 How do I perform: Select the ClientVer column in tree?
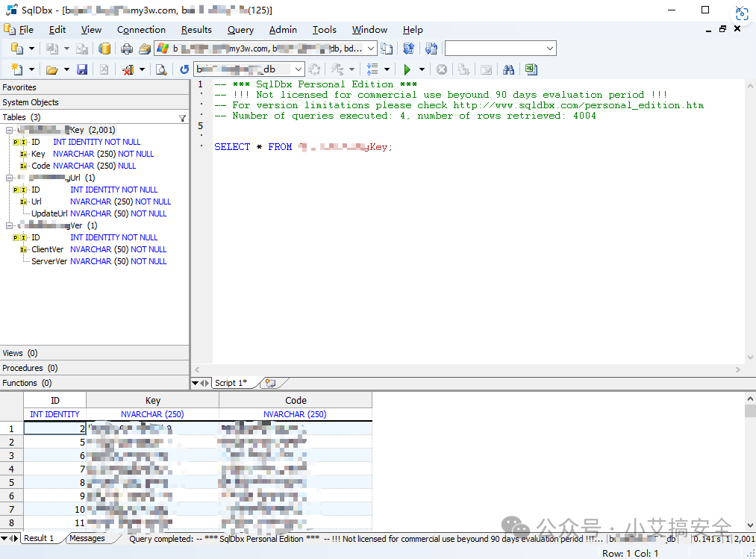point(47,249)
